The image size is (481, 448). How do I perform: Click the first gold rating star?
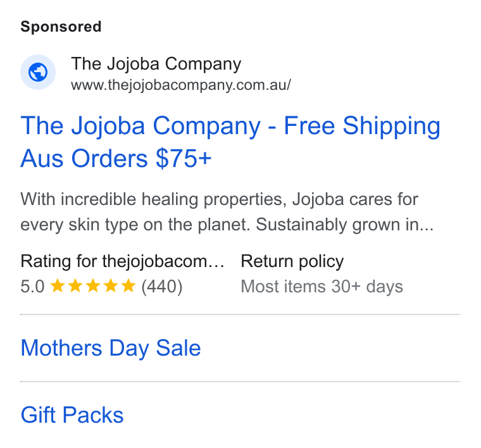(x=58, y=286)
